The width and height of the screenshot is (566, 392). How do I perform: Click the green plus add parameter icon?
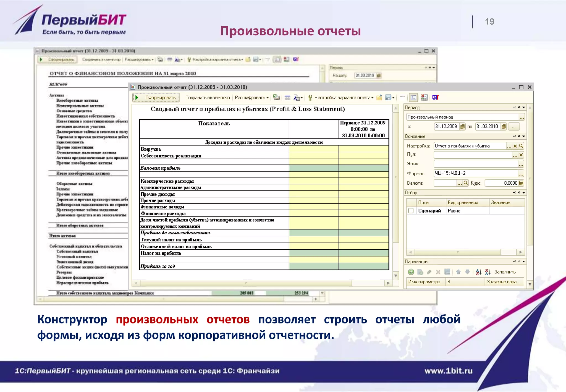411,272
